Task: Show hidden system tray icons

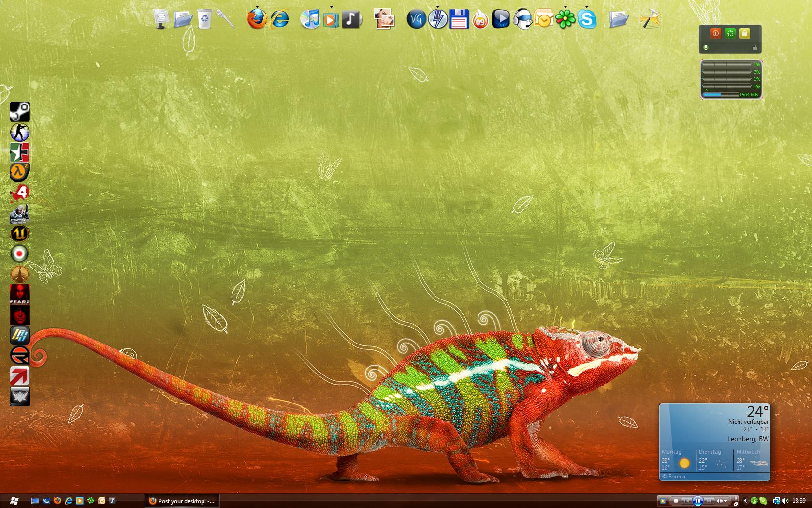Action: click(x=745, y=501)
